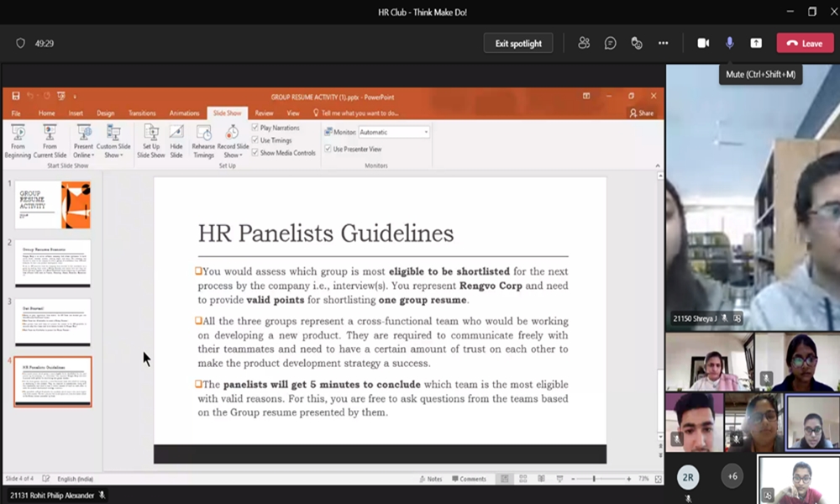Toggle the Use Timings checkbox
840x504 pixels.
(x=255, y=139)
